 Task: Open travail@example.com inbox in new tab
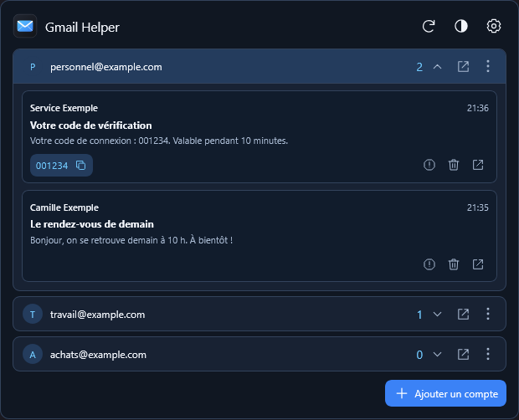[463, 315]
